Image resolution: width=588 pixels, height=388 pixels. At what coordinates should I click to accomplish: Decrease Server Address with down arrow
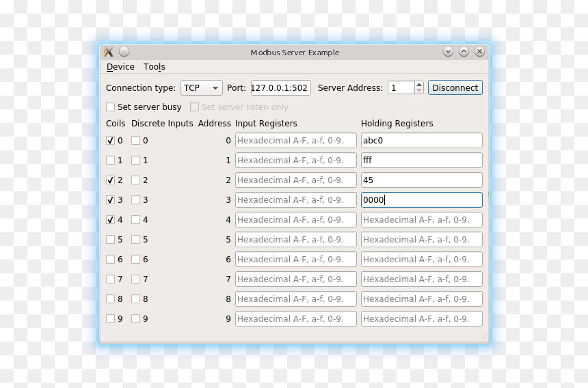(419, 91)
